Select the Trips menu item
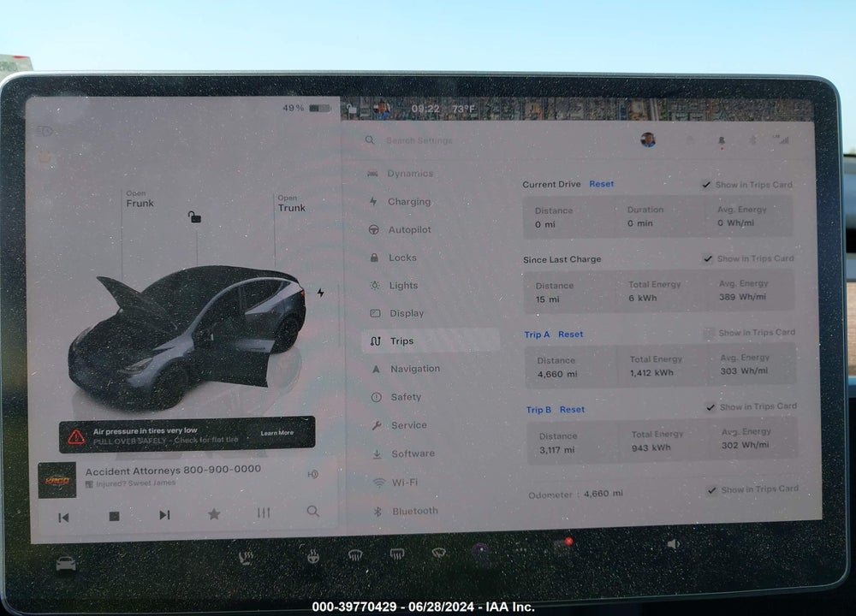Screen dimensions: 856x616 [x=431, y=341]
